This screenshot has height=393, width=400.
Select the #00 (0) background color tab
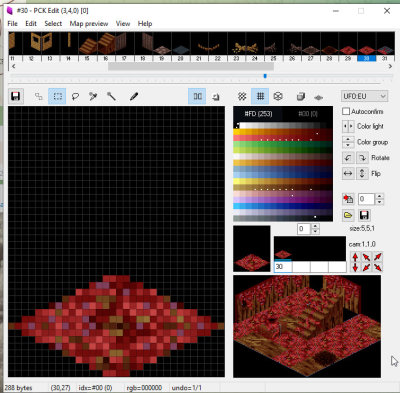click(308, 114)
